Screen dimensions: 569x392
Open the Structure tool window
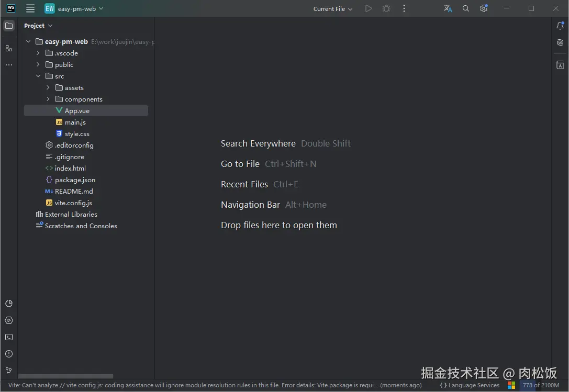pos(9,48)
